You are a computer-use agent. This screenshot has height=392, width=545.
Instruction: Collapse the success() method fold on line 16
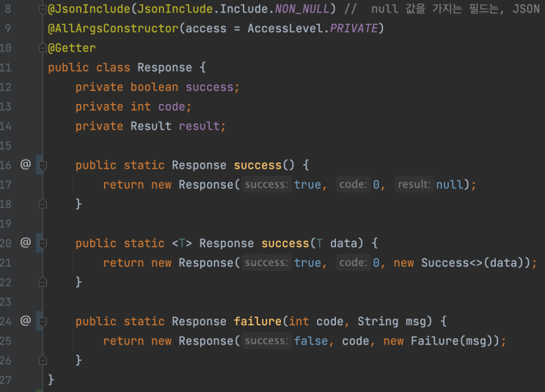(43, 166)
